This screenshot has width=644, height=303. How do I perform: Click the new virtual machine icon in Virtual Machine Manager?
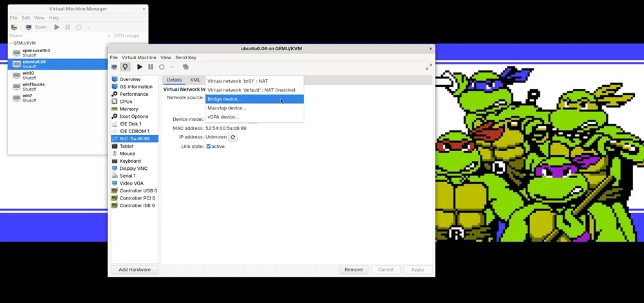tap(14, 27)
